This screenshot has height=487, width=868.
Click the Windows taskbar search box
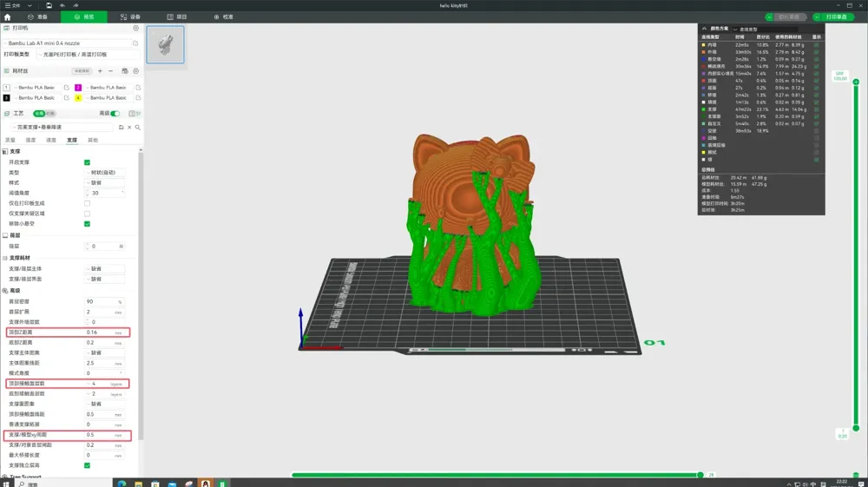click(x=62, y=484)
